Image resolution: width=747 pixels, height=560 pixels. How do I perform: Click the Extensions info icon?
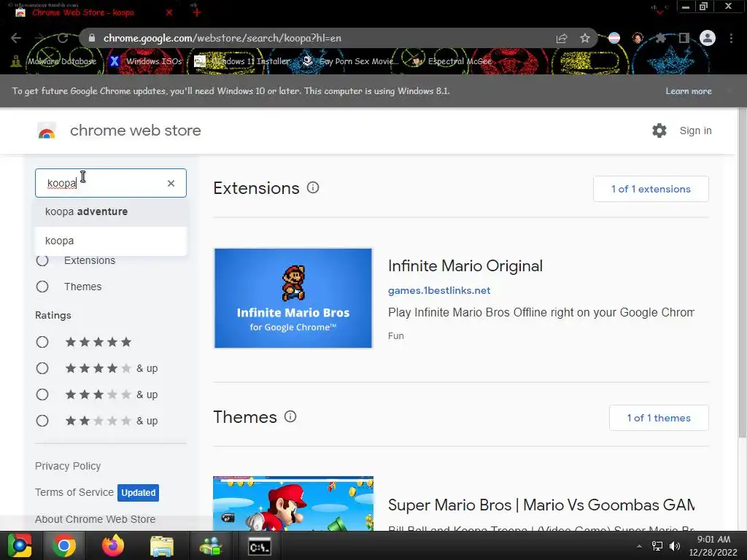click(x=313, y=187)
